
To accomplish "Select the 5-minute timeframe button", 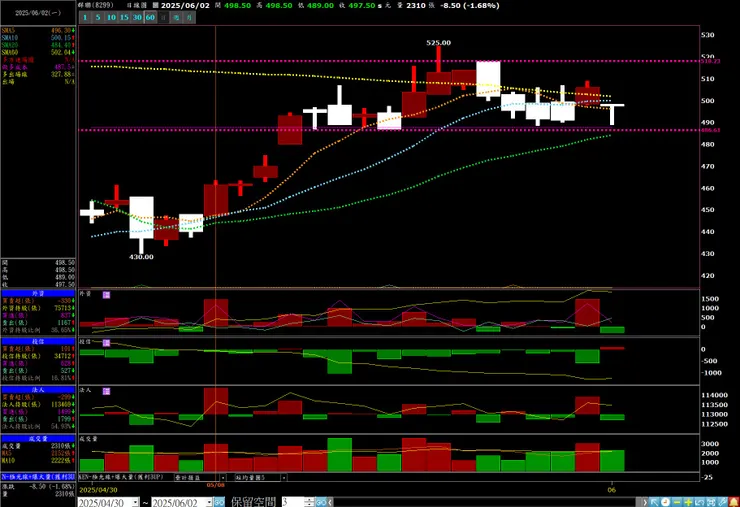I will coord(98,17).
